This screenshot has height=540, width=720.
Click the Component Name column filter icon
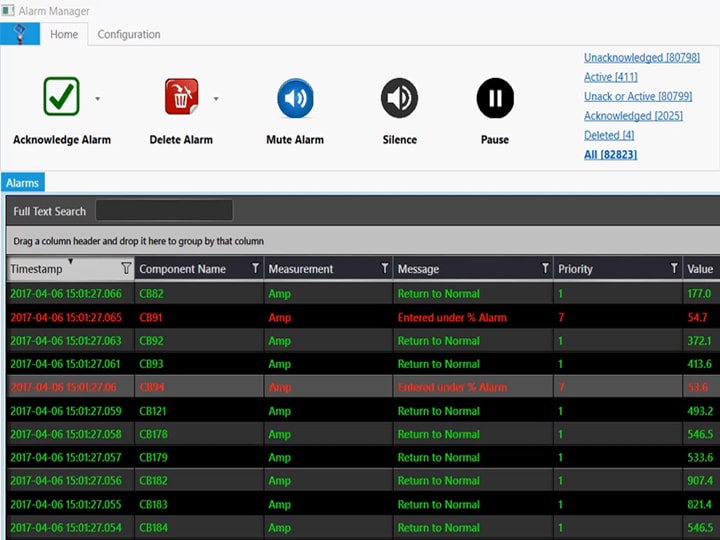[x=255, y=268]
